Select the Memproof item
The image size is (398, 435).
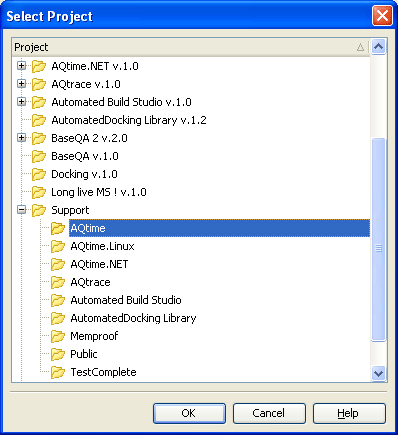tap(94, 336)
